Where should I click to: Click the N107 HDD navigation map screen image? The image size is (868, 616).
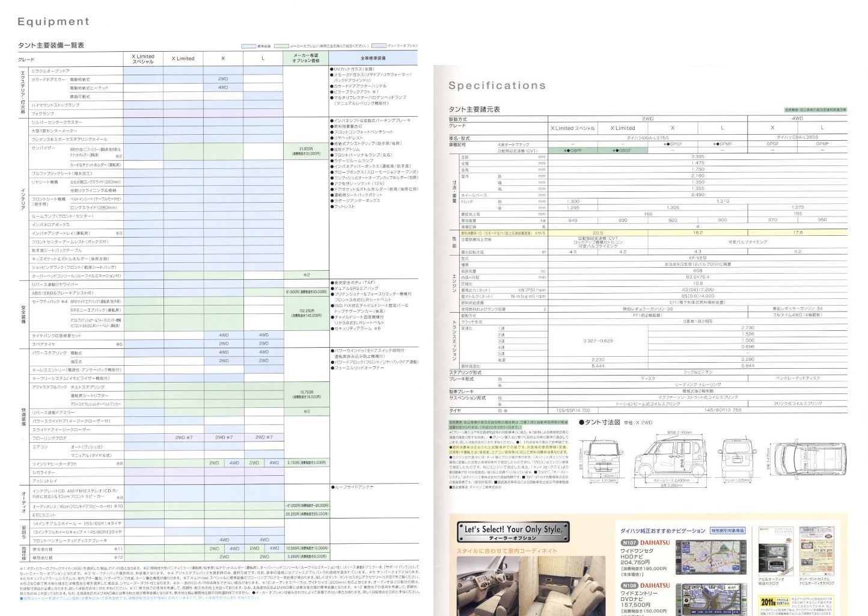click(698, 557)
